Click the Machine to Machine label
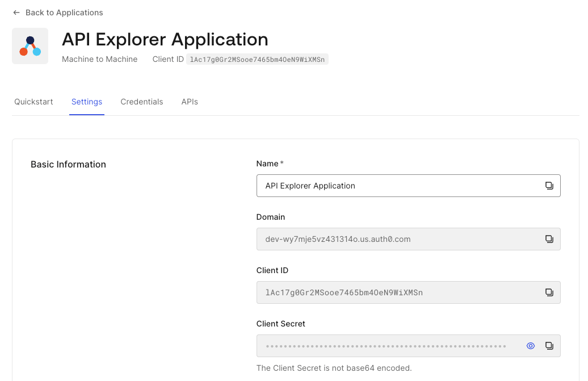588x381 pixels. point(100,59)
